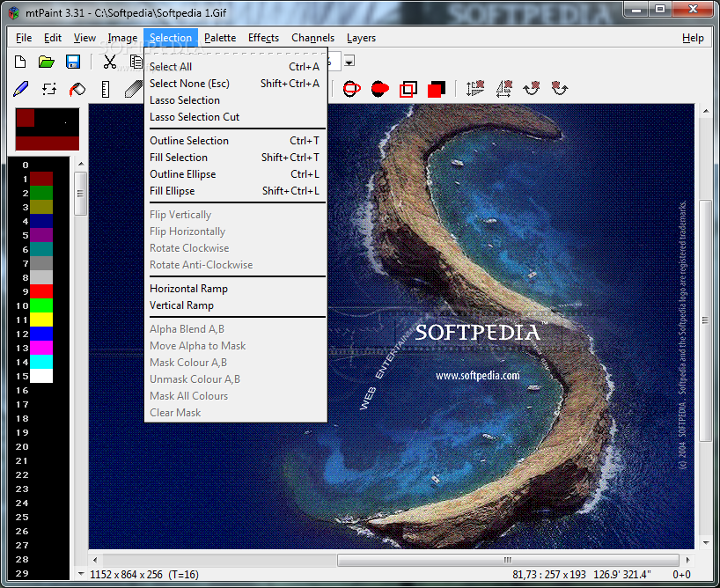Choose Fill Ellipse menu entry
720x588 pixels.
tap(235, 191)
